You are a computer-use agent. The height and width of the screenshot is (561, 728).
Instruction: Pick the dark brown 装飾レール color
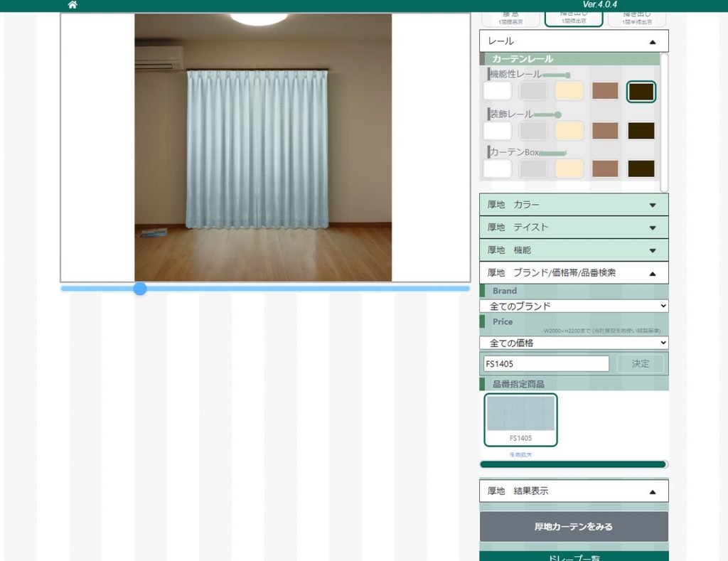pyautogui.click(x=641, y=131)
